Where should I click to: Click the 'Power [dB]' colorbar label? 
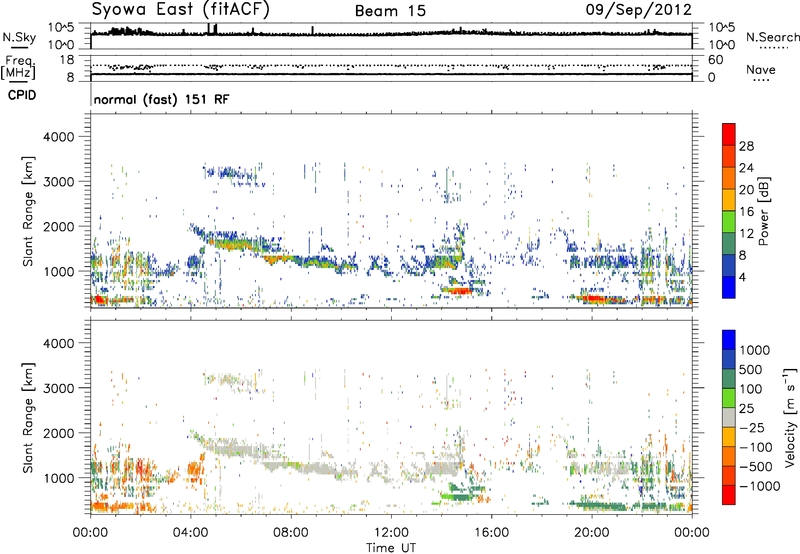coord(763,211)
